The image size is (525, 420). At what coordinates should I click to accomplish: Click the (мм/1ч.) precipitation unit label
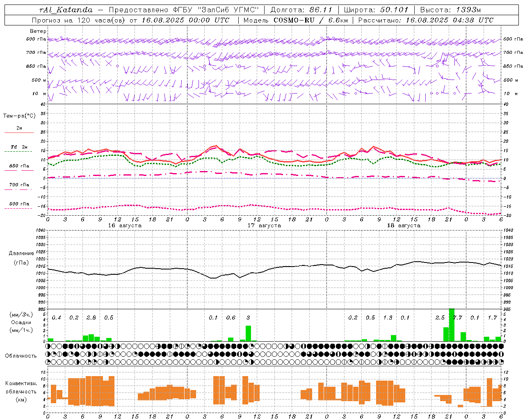point(21,330)
